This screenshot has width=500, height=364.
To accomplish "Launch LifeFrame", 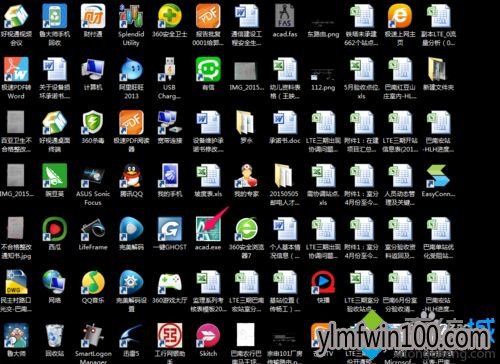I will point(93,234).
